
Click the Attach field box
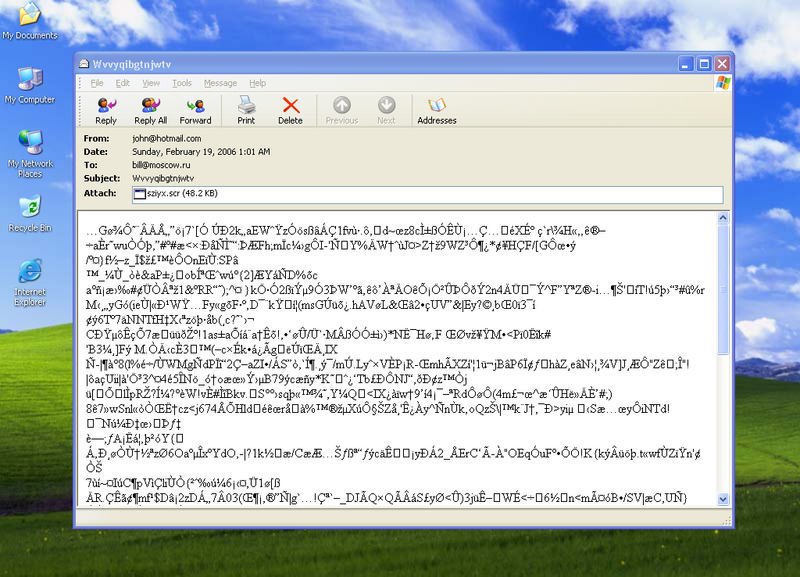tap(428, 194)
